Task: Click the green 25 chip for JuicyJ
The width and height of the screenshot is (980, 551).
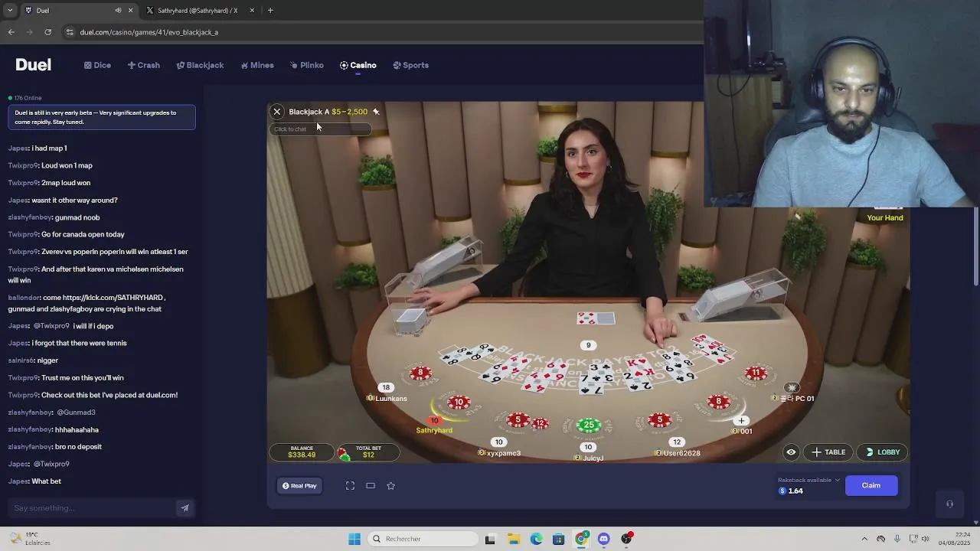Action: click(x=589, y=425)
